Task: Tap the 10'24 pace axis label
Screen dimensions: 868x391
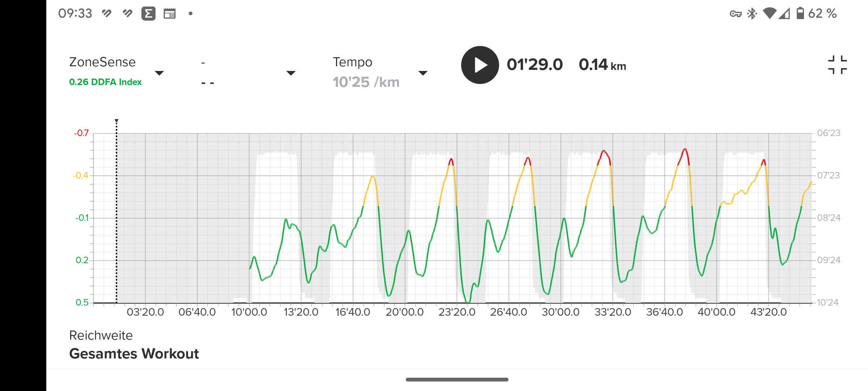Action: (x=827, y=302)
